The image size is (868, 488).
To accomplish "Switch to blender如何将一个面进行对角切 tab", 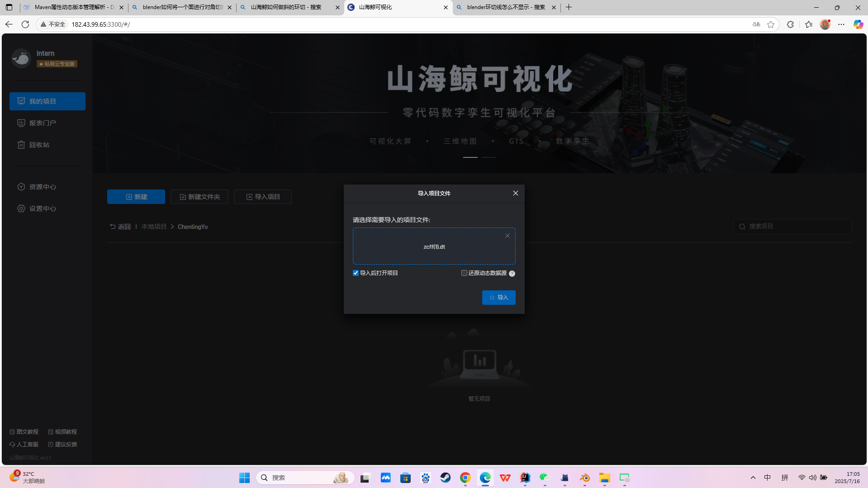I will point(182,7).
